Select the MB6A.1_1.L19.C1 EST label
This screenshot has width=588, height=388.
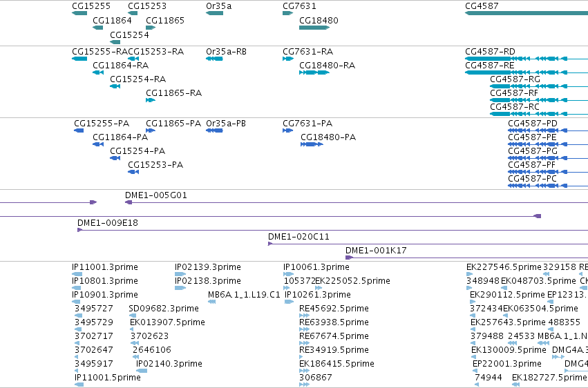(244, 295)
